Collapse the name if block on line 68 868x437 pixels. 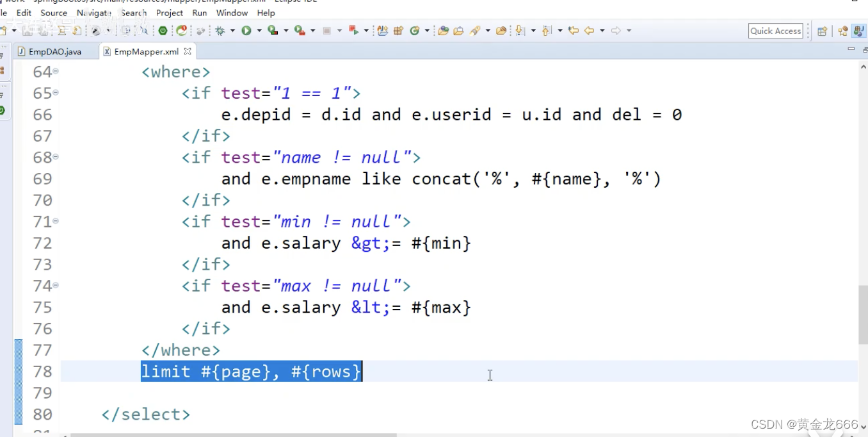click(56, 157)
